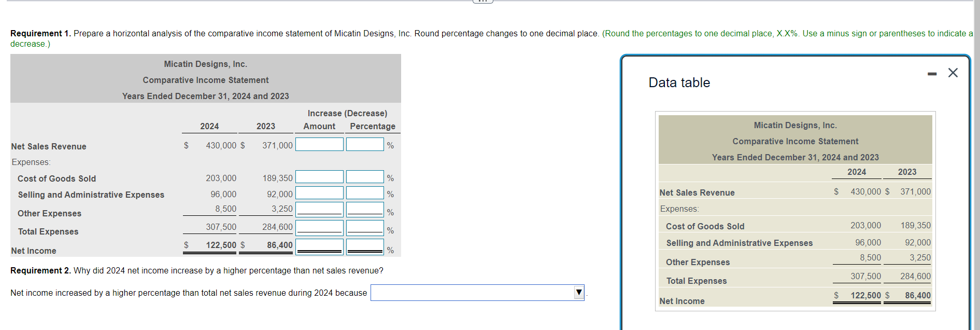Viewport: 980px width, 330px height.
Task: Click 284,600 in the Data table
Action: [x=915, y=276]
